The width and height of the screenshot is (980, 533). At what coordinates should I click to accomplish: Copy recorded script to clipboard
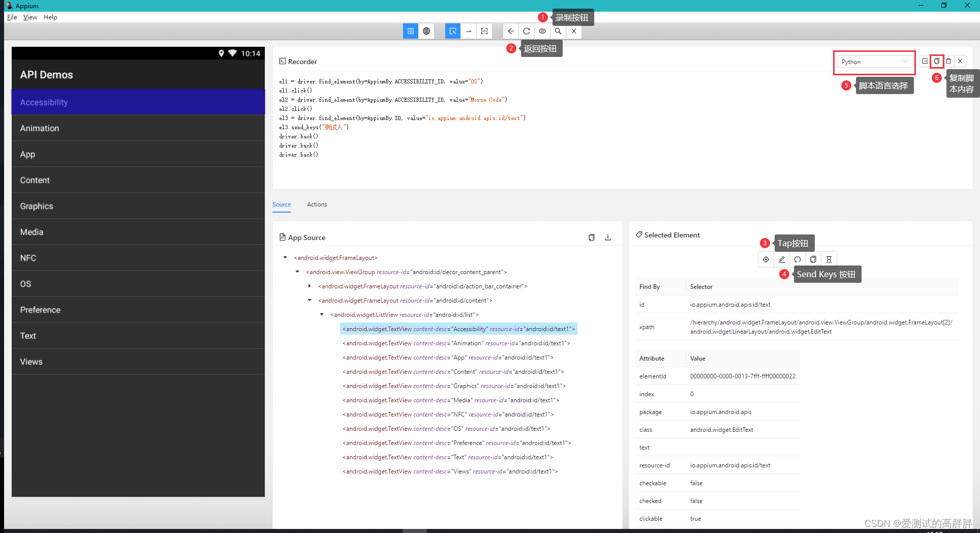click(937, 61)
